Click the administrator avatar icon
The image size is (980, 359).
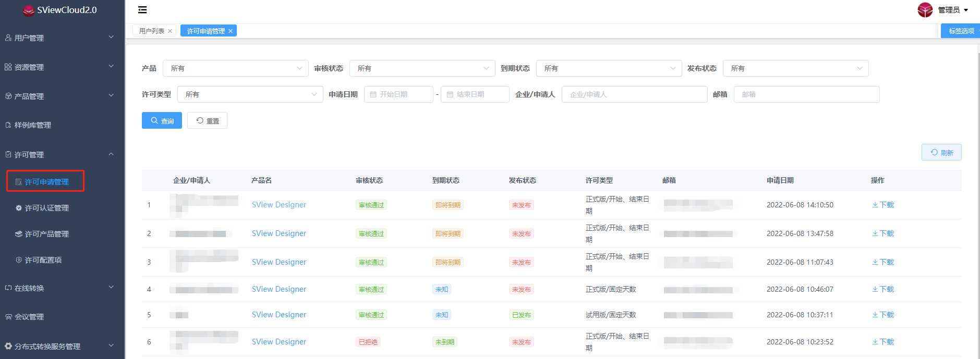pos(925,10)
